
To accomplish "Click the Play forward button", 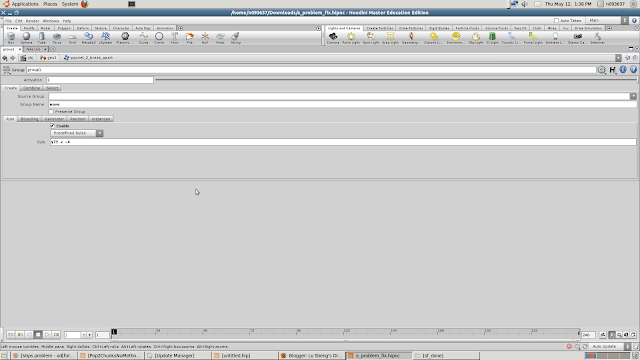I will (x=47, y=335).
